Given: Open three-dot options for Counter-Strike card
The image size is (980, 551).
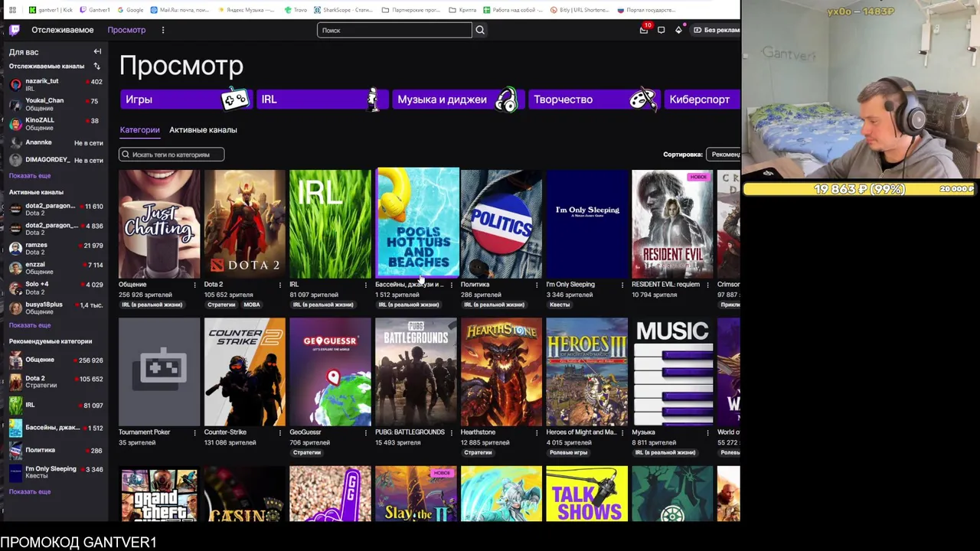Looking at the screenshot, I should [x=280, y=432].
